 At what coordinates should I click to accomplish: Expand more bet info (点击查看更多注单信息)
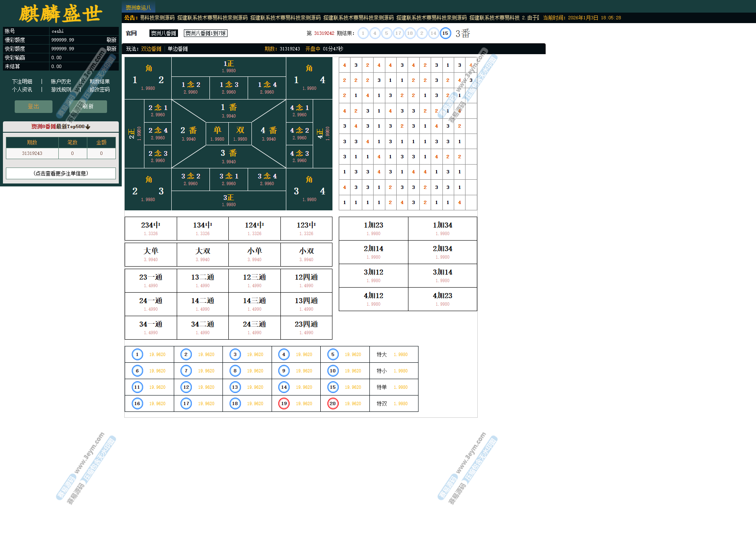[61, 173]
